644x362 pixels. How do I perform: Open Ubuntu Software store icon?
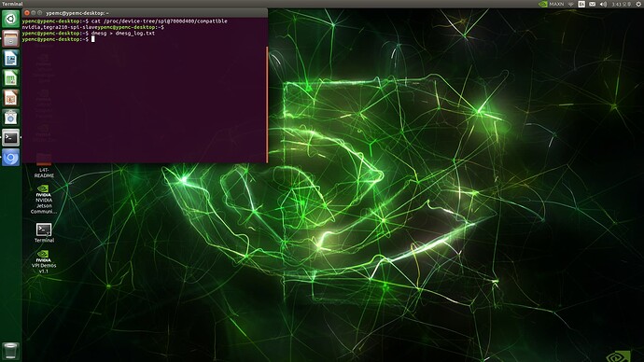[10, 118]
